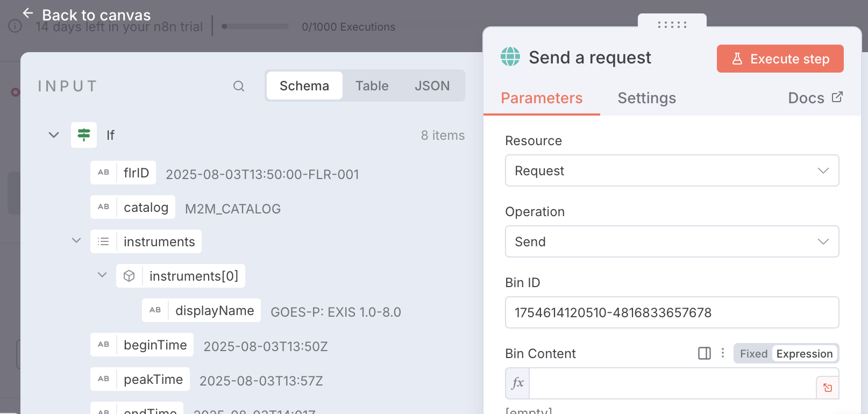
Task: Open Docs external link icon
Action: click(837, 97)
